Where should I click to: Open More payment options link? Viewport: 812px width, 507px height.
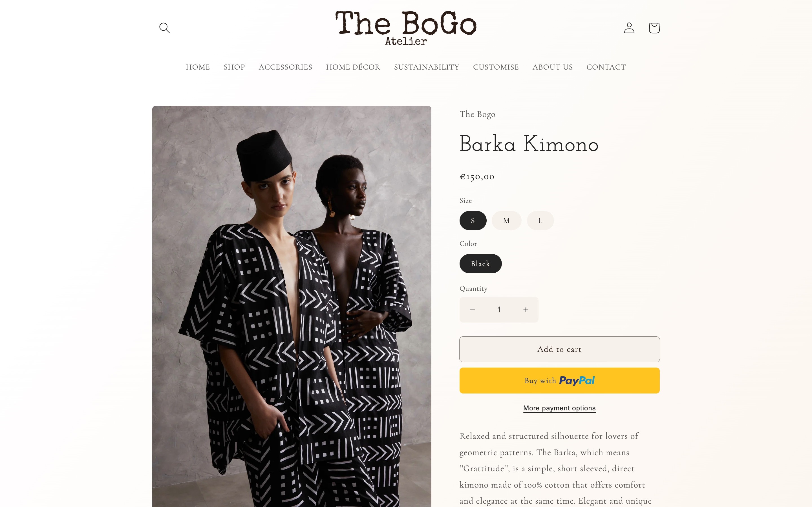[x=559, y=408]
